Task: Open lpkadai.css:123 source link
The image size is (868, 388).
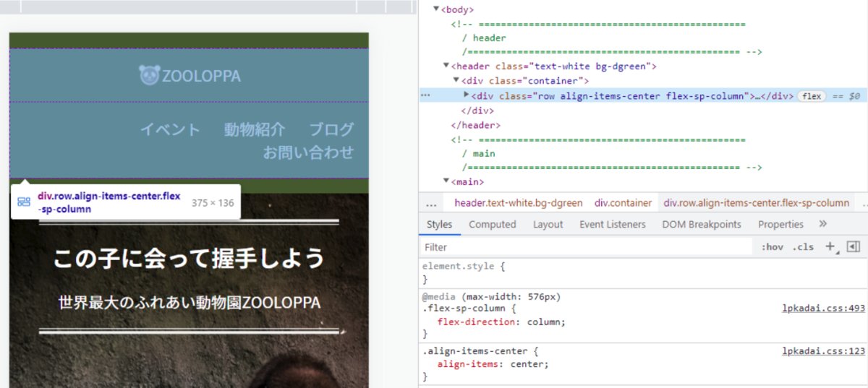Action: point(824,351)
